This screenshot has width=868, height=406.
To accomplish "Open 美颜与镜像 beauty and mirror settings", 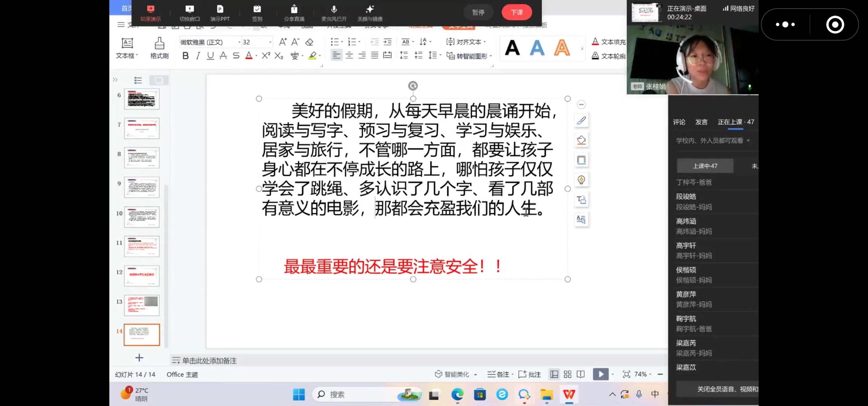I will click(x=370, y=13).
